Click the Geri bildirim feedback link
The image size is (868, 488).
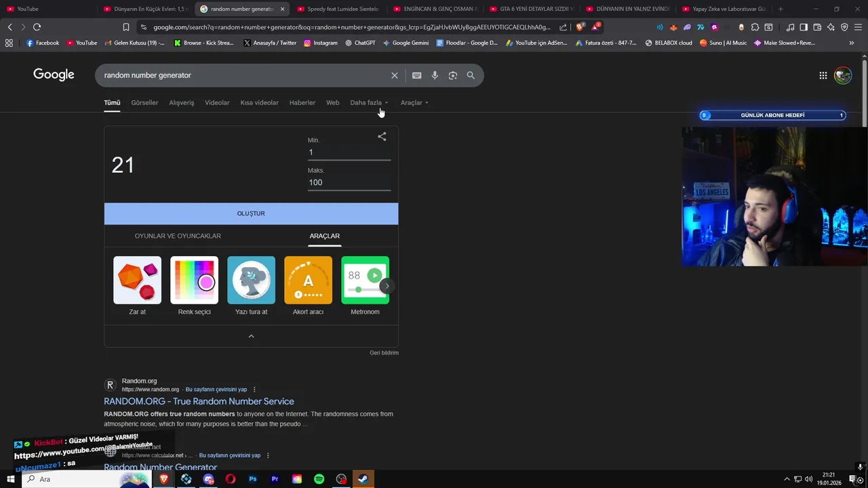(x=384, y=353)
